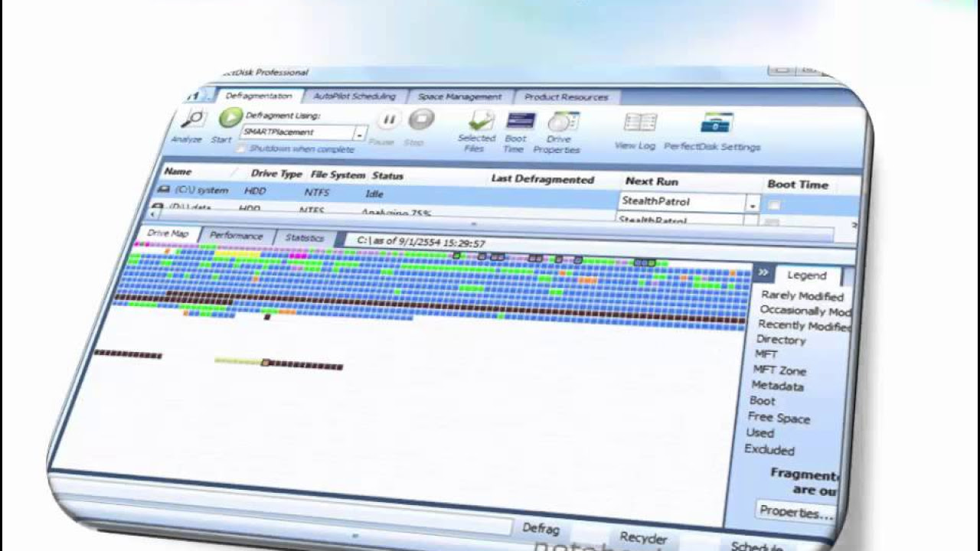This screenshot has width=980, height=551.
Task: Sort by the Last Defragmented column header
Action: pyautogui.click(x=543, y=180)
